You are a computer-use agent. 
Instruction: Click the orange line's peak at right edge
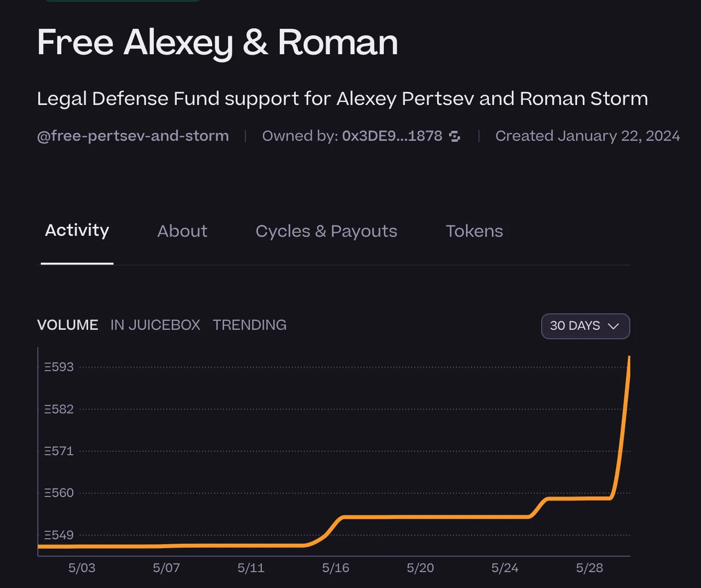point(629,358)
